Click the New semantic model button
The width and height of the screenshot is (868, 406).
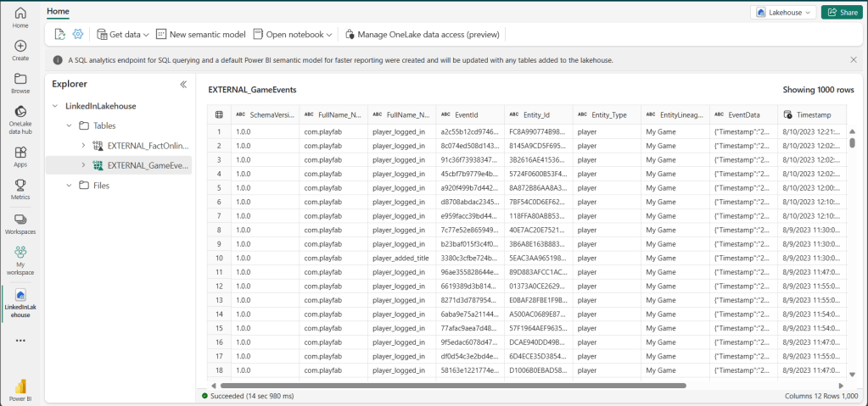click(x=200, y=35)
